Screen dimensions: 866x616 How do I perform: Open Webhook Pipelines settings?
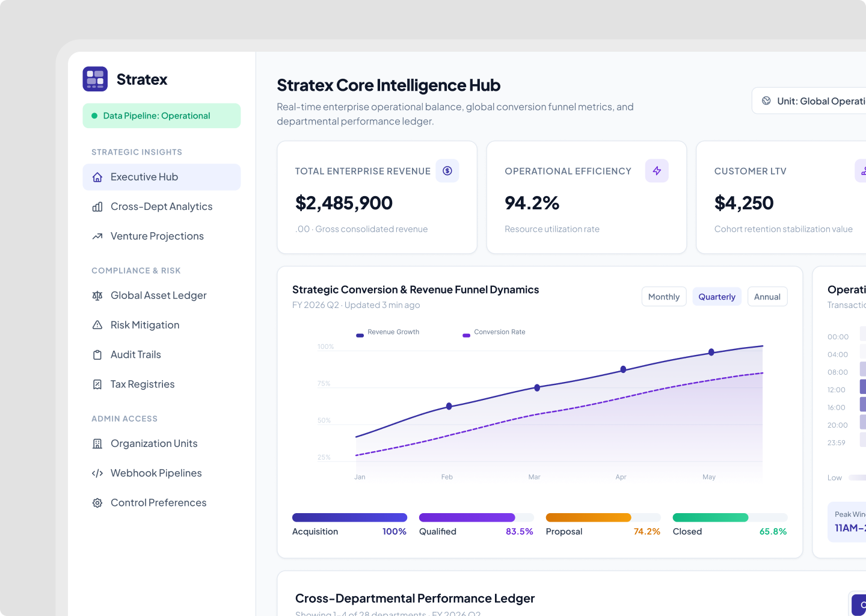tap(162, 473)
